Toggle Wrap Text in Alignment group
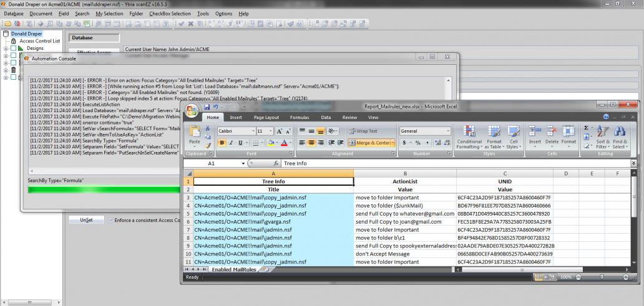The width and height of the screenshot is (644, 306). tap(363, 131)
